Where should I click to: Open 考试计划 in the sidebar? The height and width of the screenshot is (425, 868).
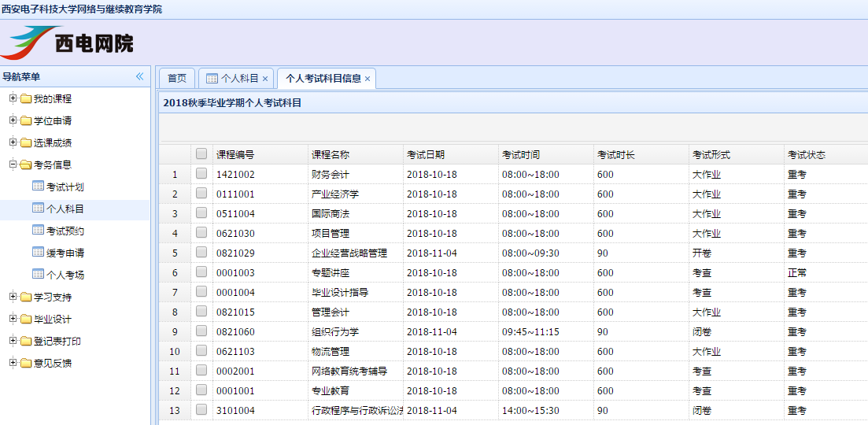click(65, 187)
